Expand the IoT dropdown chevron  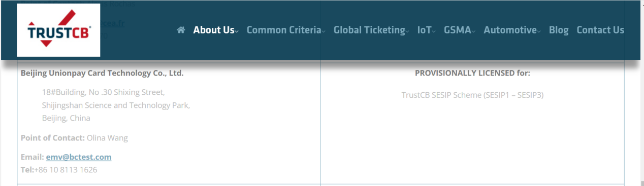pos(434,31)
